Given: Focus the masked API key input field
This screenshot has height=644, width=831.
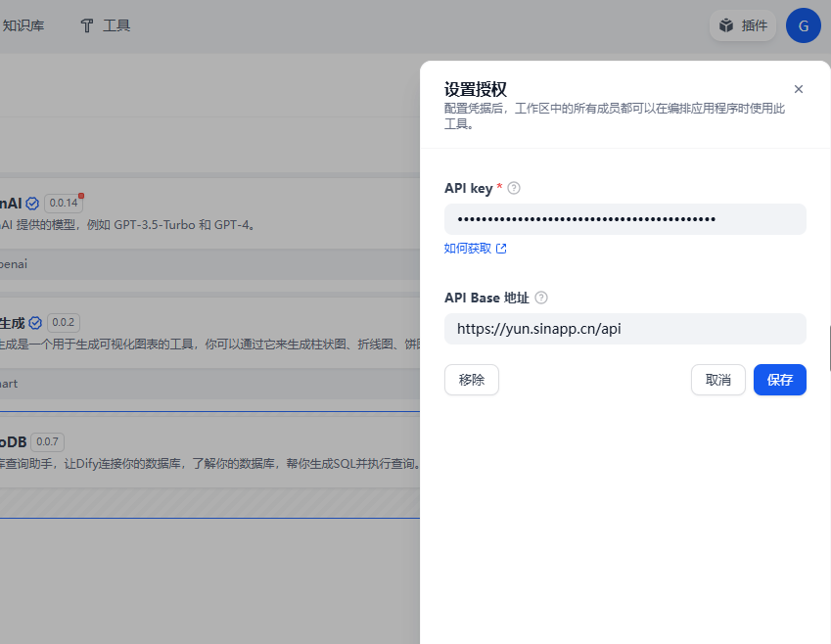Looking at the screenshot, I should coord(624,219).
